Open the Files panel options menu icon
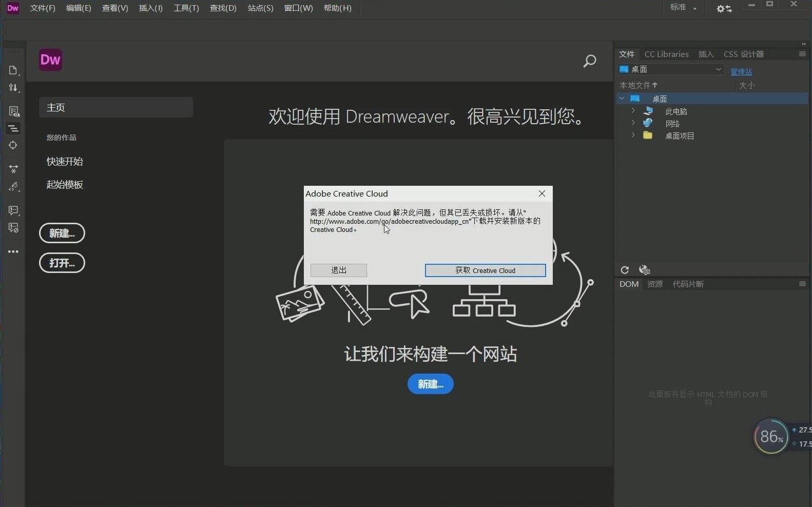Screen dimensions: 812x507 point(802,54)
